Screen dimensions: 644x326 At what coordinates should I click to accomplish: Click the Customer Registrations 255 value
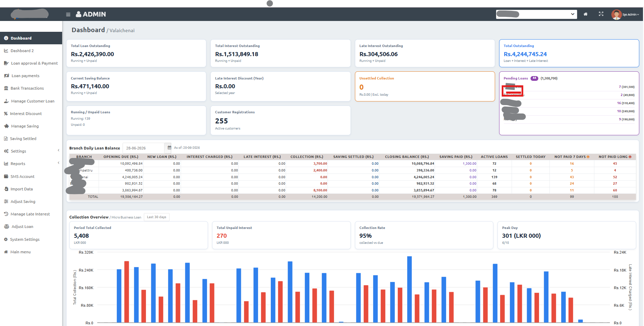(222, 121)
